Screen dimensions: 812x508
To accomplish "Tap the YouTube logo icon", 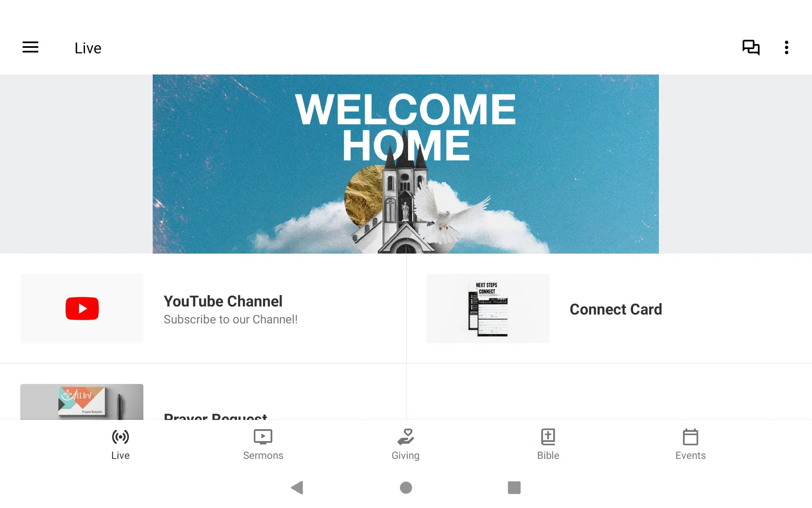I will [82, 309].
